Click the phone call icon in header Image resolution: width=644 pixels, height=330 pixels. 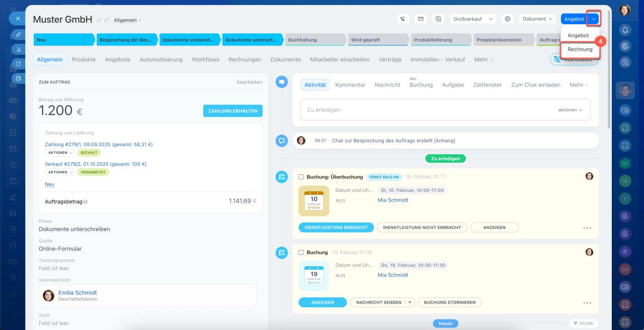(x=403, y=19)
